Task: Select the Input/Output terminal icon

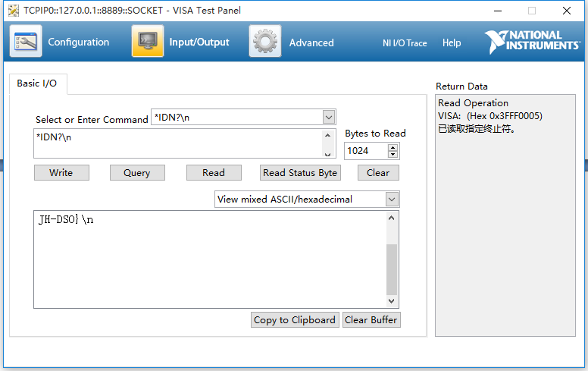Action: click(148, 42)
